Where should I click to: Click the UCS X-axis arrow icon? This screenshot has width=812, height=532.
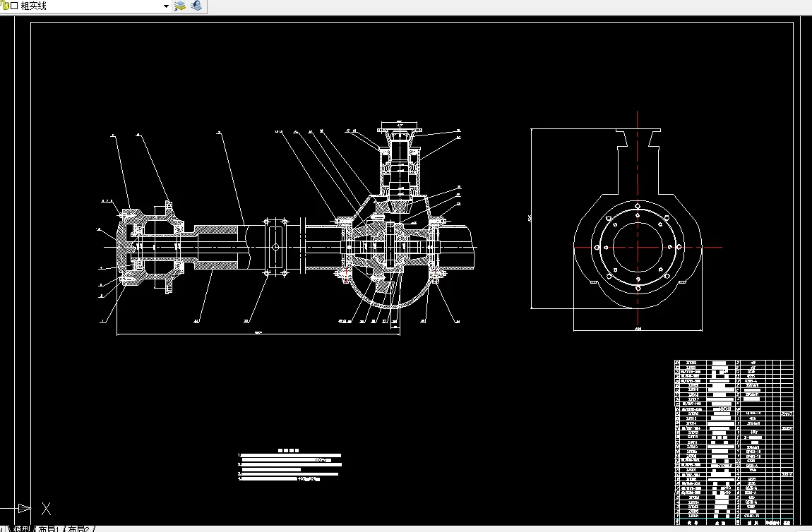[24, 508]
